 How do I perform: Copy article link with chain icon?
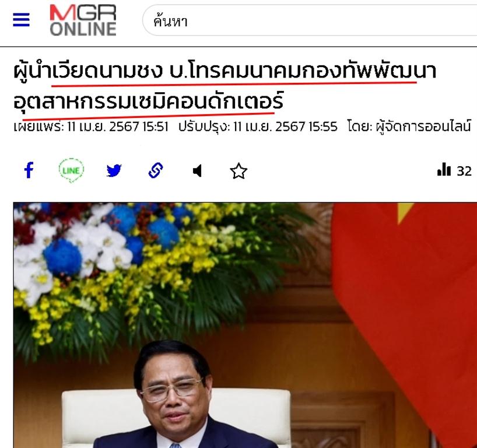coord(156,170)
